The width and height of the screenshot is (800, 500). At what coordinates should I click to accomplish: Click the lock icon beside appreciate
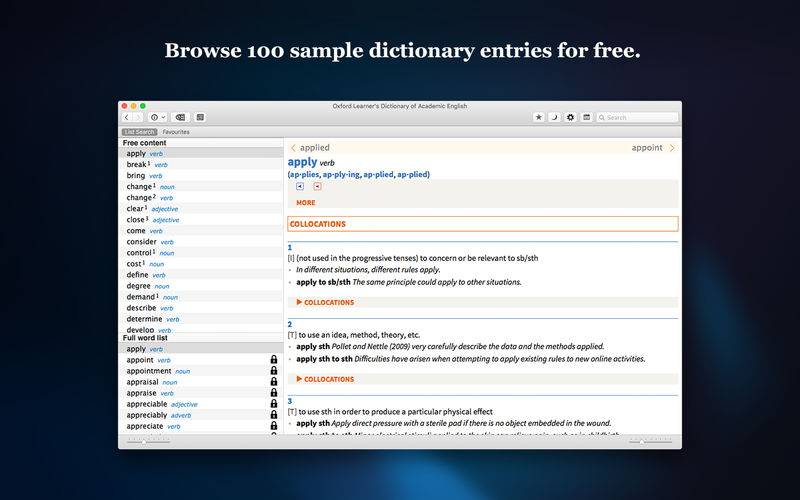pyautogui.click(x=274, y=426)
